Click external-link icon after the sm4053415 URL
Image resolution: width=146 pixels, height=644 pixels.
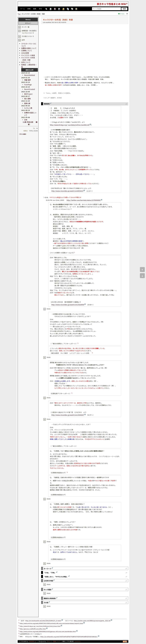[84, 190]
